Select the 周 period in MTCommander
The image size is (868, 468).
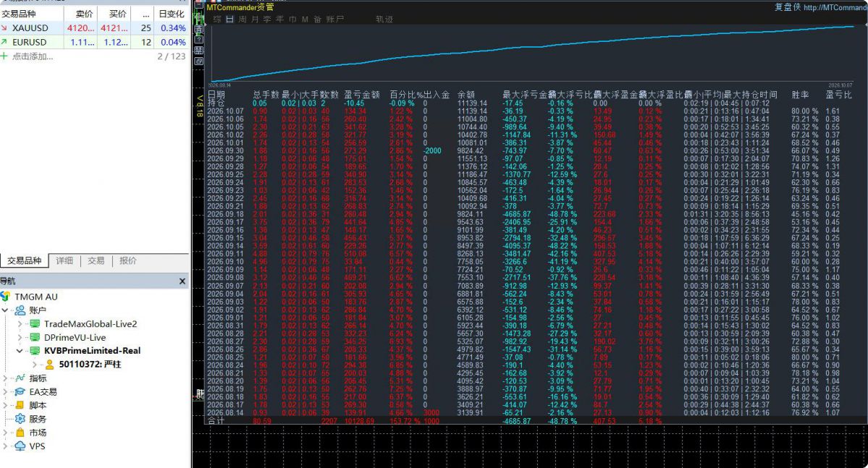pyautogui.click(x=243, y=20)
